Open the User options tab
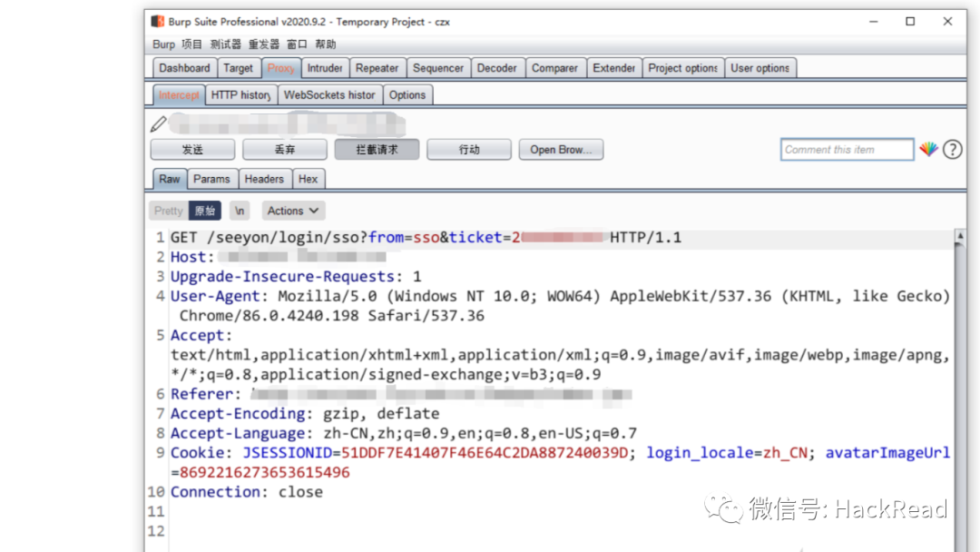 (760, 68)
